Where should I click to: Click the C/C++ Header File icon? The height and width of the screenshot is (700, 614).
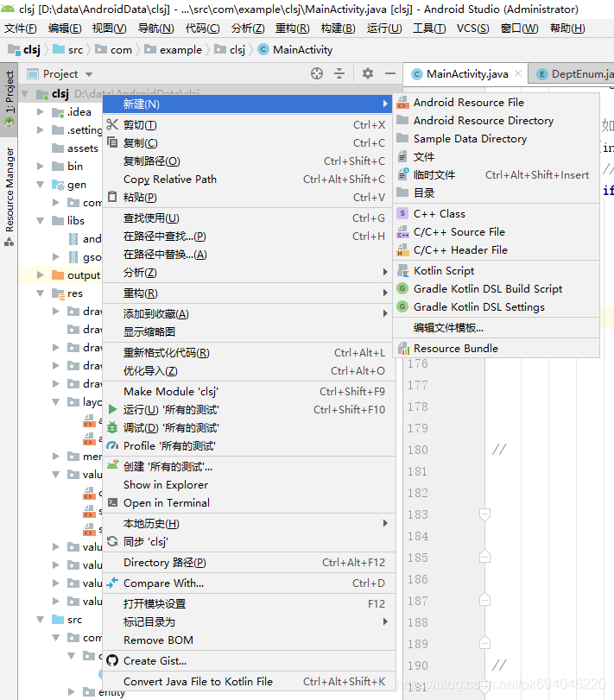click(x=402, y=250)
